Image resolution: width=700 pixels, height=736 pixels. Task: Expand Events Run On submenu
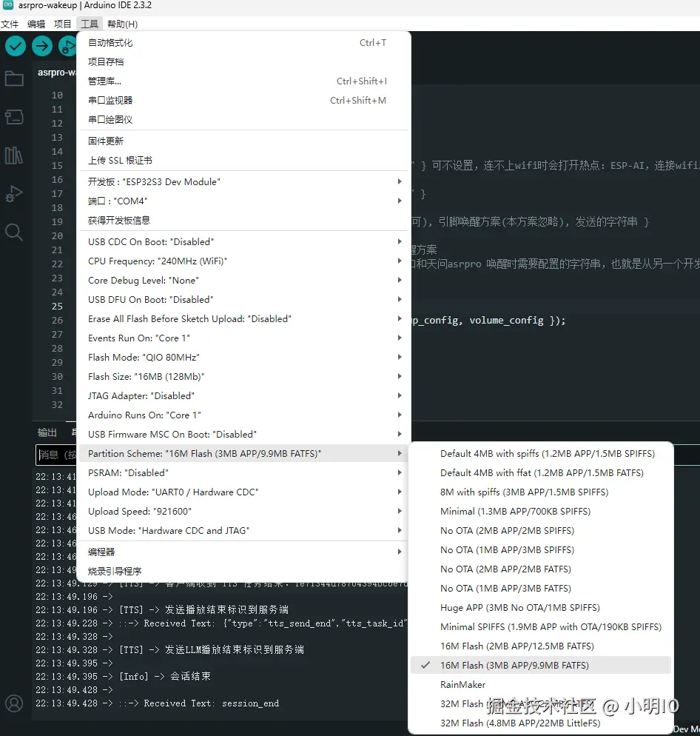pyautogui.click(x=243, y=338)
